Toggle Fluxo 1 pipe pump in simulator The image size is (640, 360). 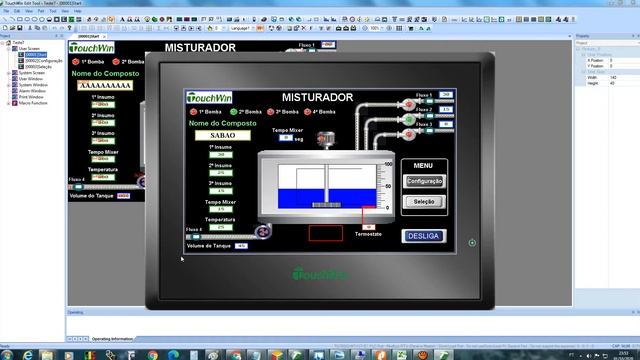point(409,104)
